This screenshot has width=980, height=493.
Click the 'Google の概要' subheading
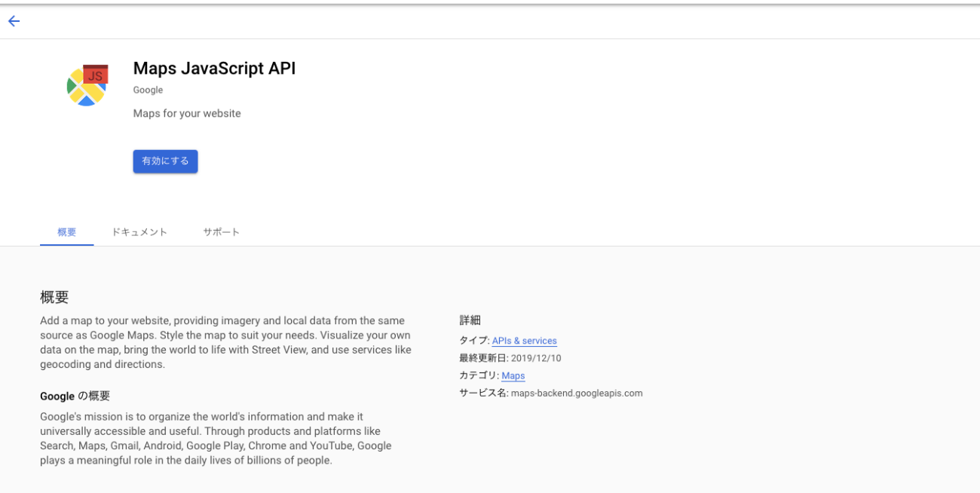(x=75, y=396)
